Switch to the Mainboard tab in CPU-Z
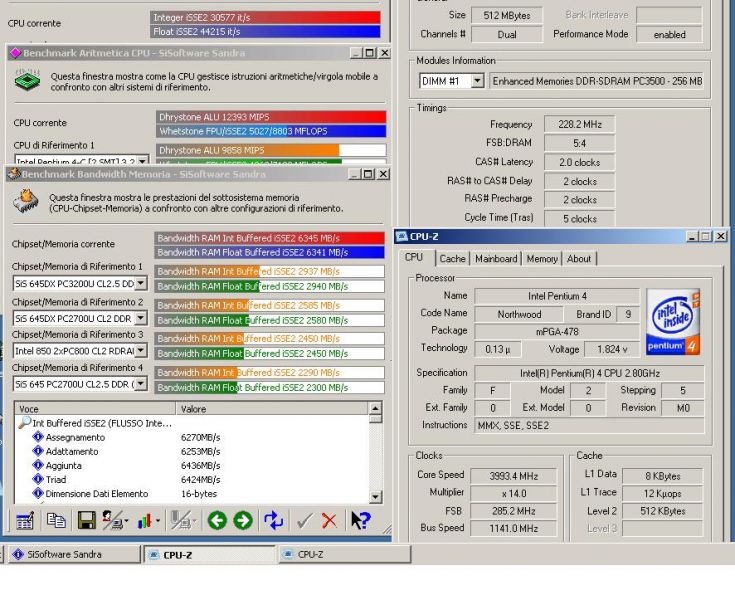This screenshot has width=735, height=600. [496, 259]
